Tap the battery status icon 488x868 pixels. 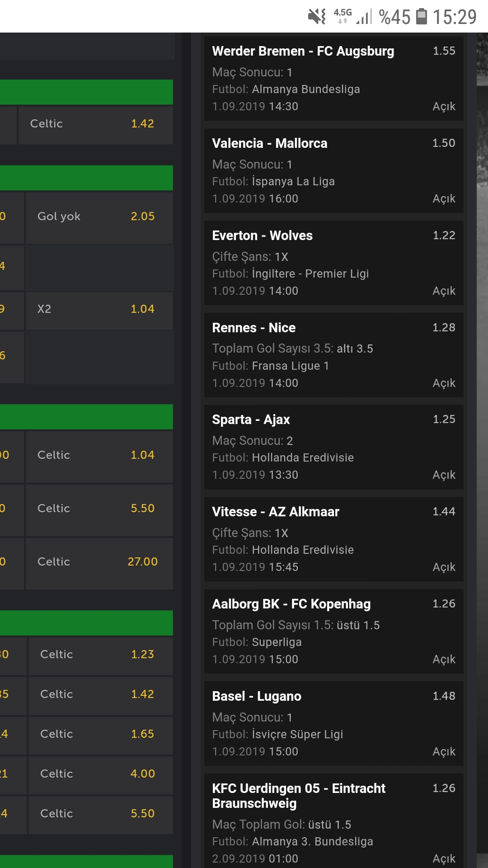tap(421, 17)
